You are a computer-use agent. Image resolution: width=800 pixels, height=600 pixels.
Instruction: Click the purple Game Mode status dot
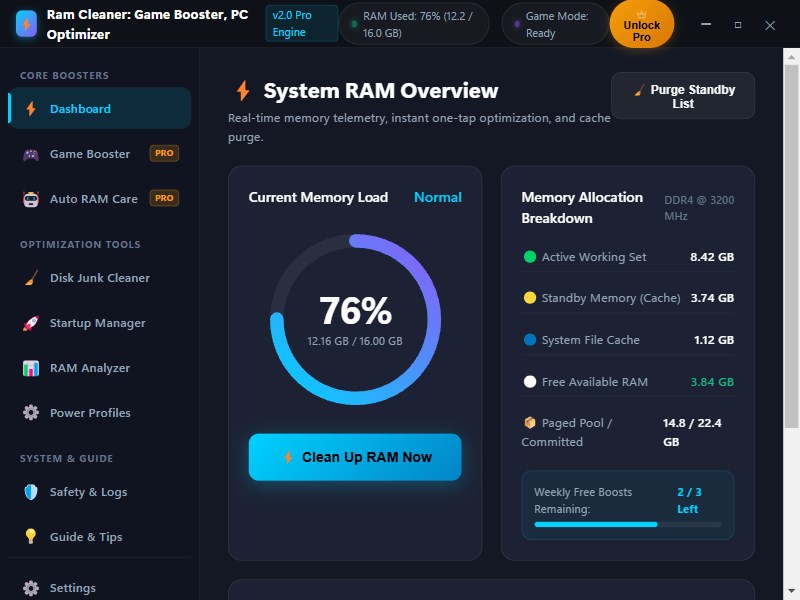point(517,24)
